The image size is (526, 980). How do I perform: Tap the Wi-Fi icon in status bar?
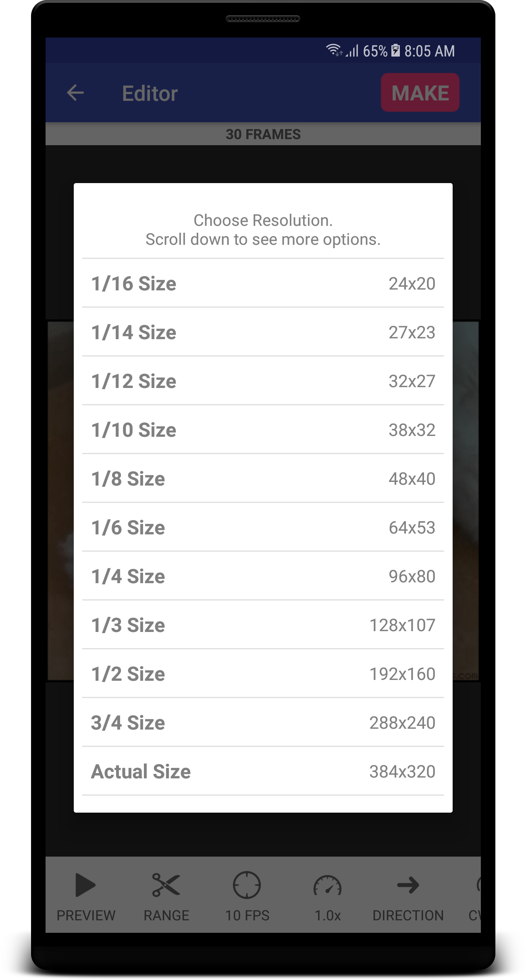coord(334,50)
